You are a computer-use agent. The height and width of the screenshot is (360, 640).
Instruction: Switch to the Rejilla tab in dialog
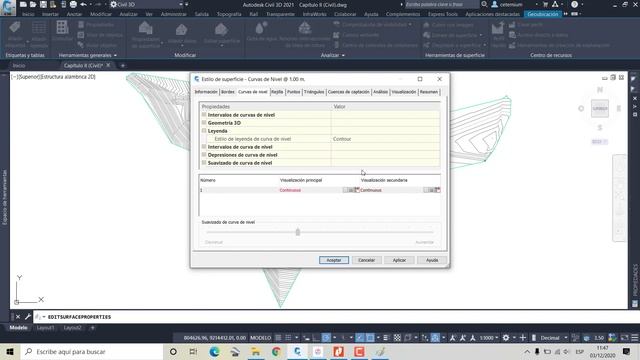[x=277, y=92]
